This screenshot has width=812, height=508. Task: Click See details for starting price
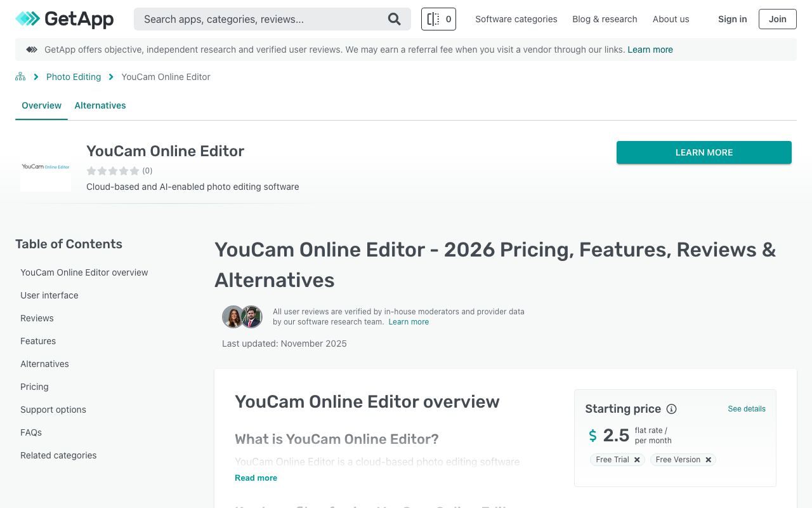[x=747, y=409]
